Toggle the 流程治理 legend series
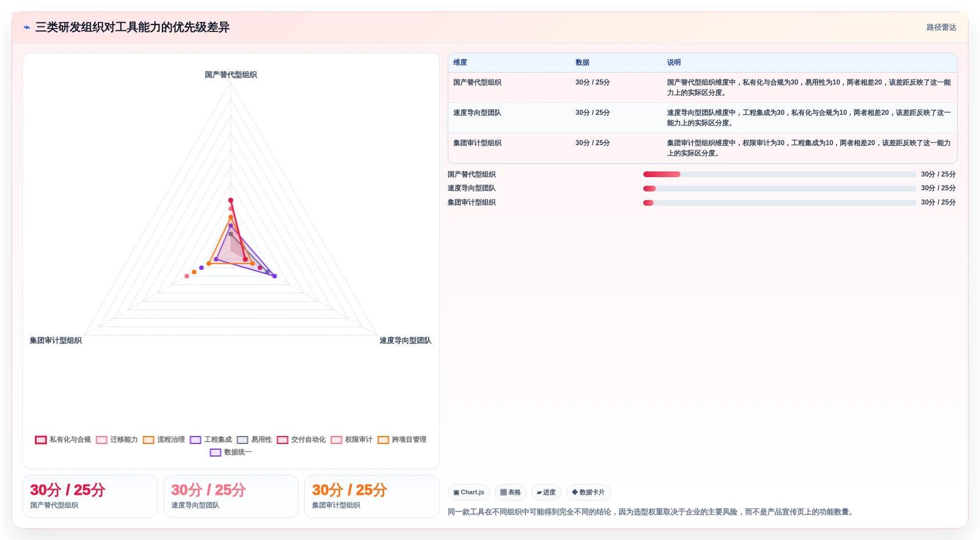 pyautogui.click(x=164, y=439)
